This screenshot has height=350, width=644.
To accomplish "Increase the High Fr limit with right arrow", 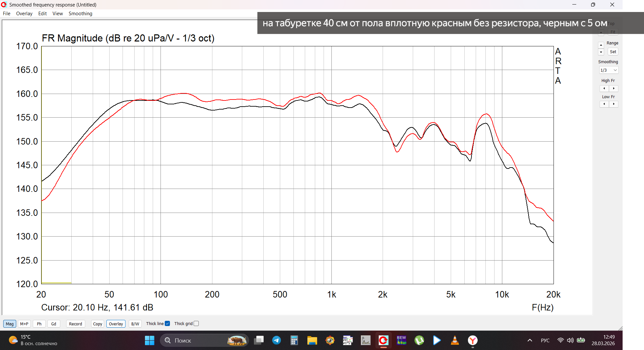I will pos(614,88).
